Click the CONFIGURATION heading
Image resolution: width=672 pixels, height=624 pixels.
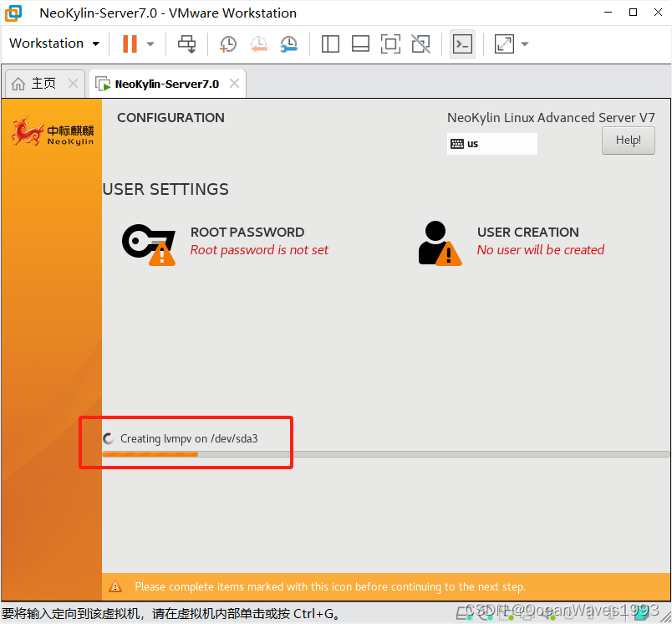pyautogui.click(x=171, y=117)
